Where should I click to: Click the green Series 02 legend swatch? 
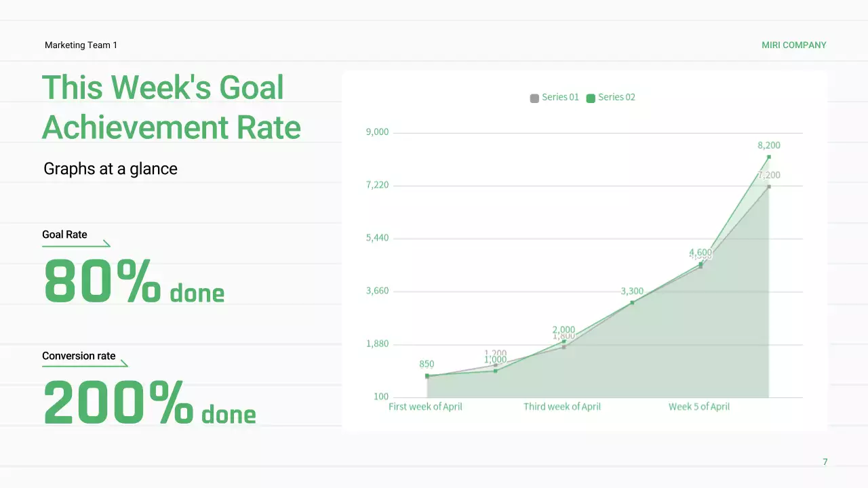[x=591, y=98]
